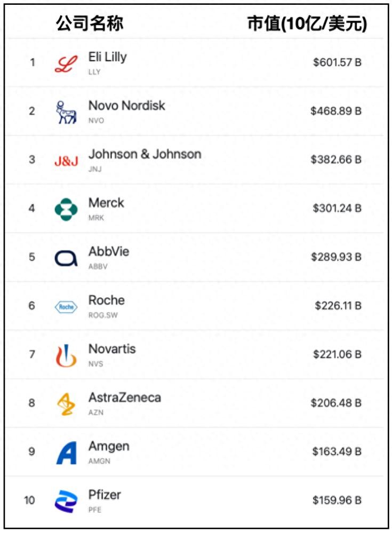392x533 pixels.
Task: Open the Johnson & Johnson company link
Action: pyautogui.click(x=145, y=154)
